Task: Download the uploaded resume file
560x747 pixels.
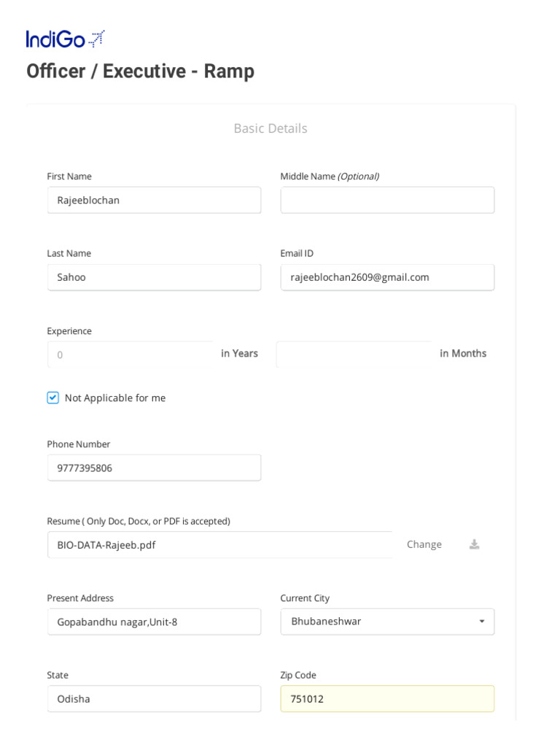Action: click(x=474, y=544)
